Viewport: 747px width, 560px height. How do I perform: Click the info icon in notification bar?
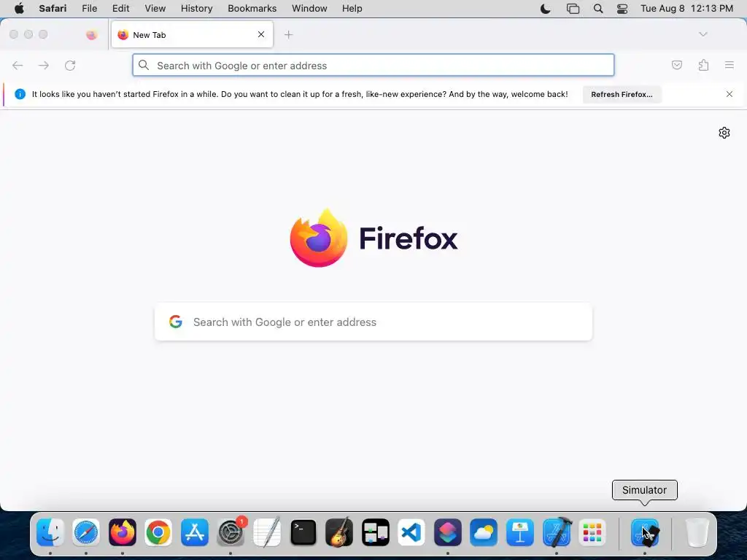pos(20,94)
